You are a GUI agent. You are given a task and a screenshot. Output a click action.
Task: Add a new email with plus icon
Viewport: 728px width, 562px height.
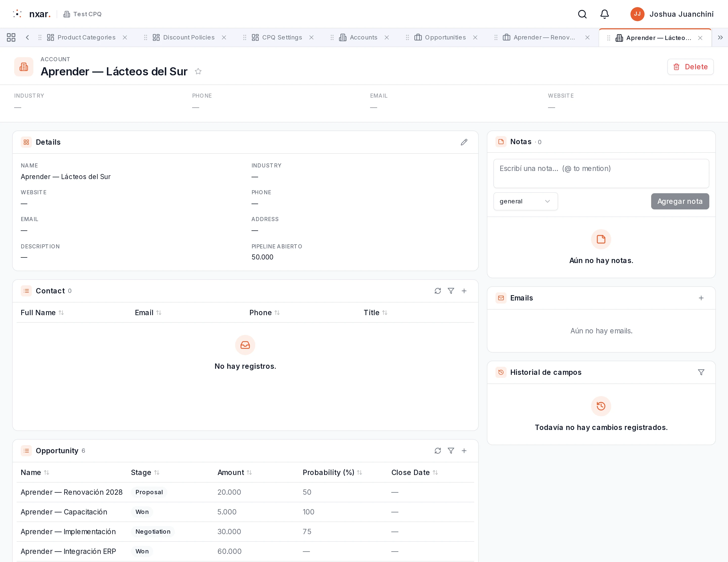701,298
